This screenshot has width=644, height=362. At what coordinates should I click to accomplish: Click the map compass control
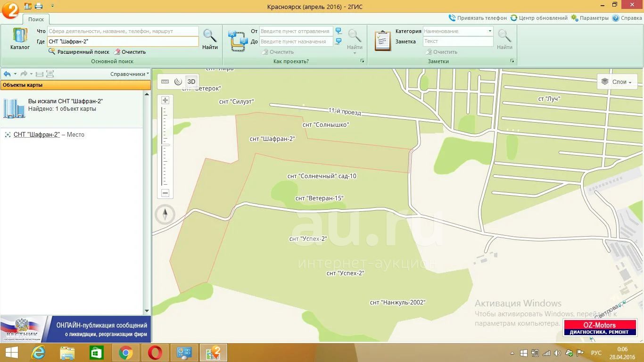click(x=165, y=214)
